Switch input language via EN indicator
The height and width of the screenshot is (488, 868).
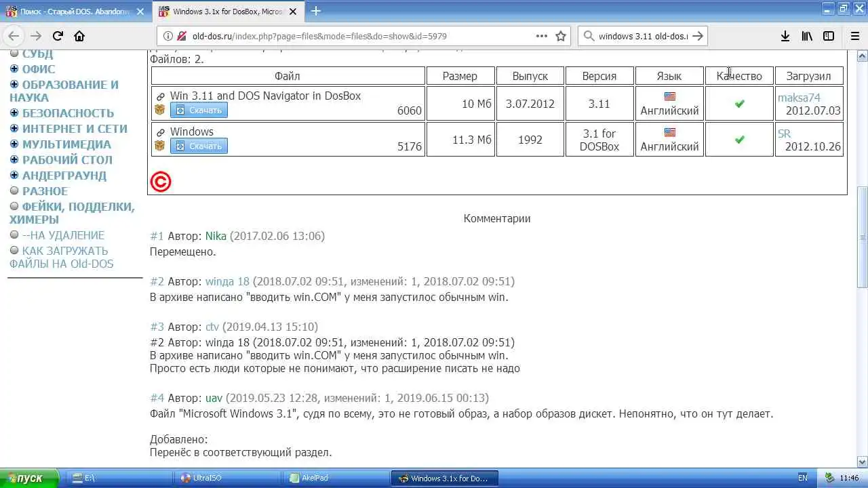tap(803, 478)
